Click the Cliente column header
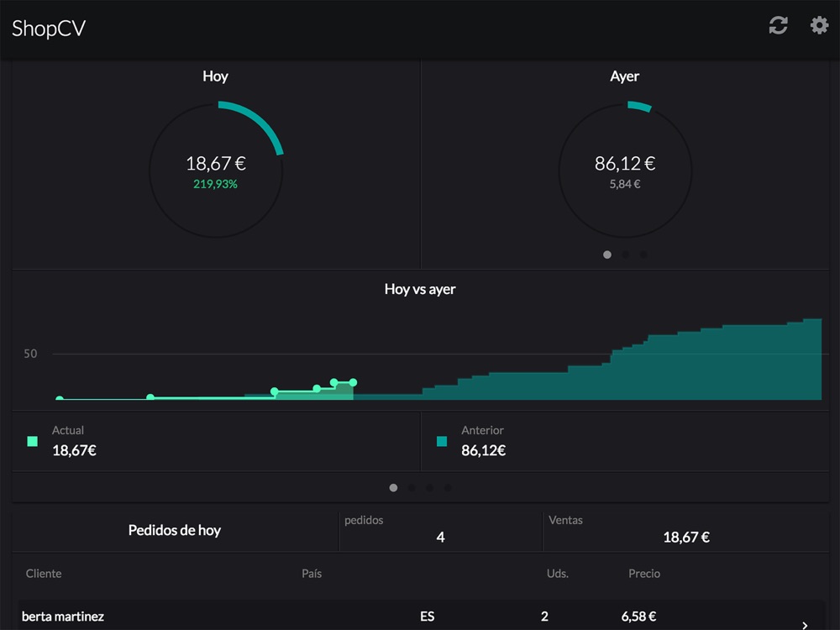Screen dimensions: 840x630 [44, 574]
